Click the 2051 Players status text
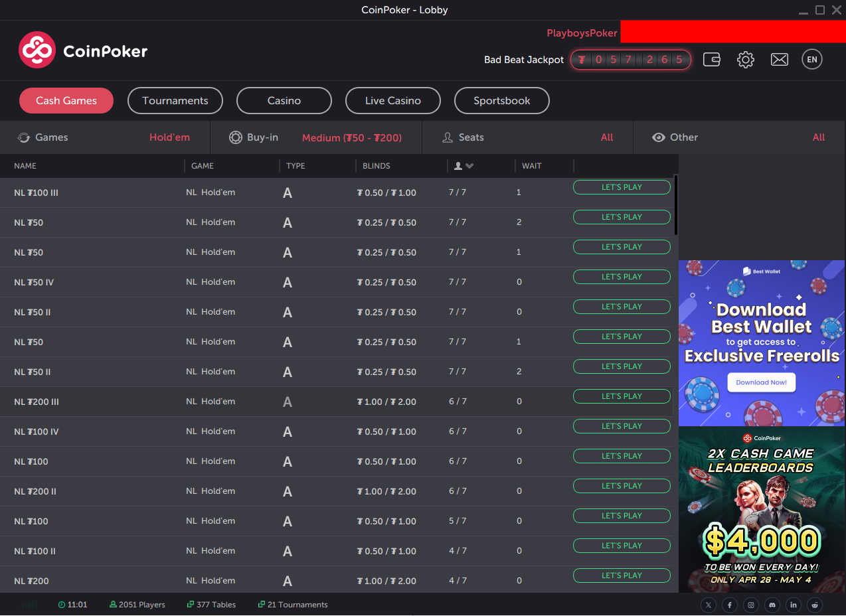Image resolution: width=846 pixels, height=616 pixels. click(142, 605)
